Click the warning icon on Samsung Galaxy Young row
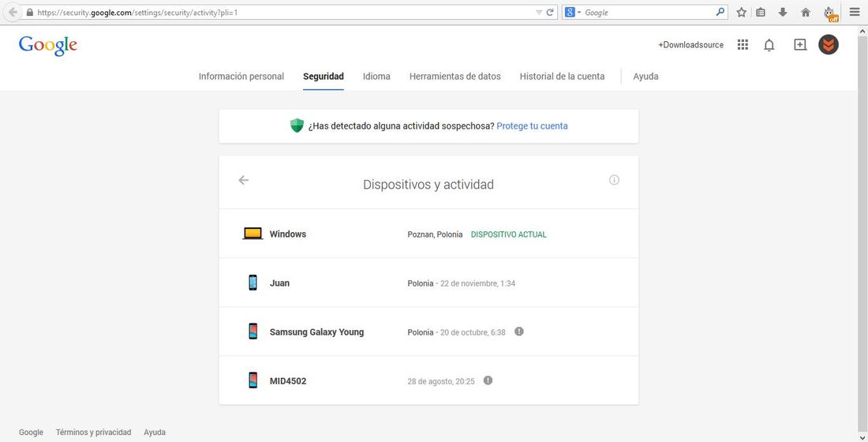The image size is (868, 442). pyautogui.click(x=518, y=331)
